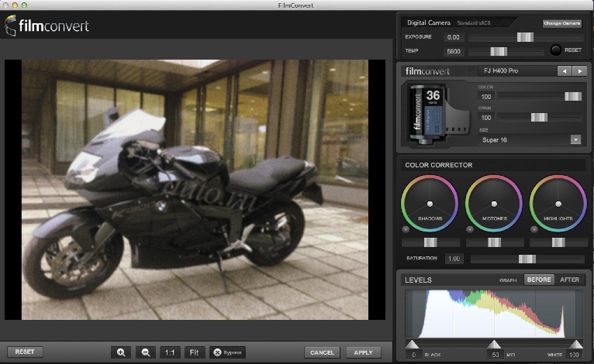Screen dimensions: 594x364
Task: Set the preview zoom to 1:1
Action: tap(170, 352)
